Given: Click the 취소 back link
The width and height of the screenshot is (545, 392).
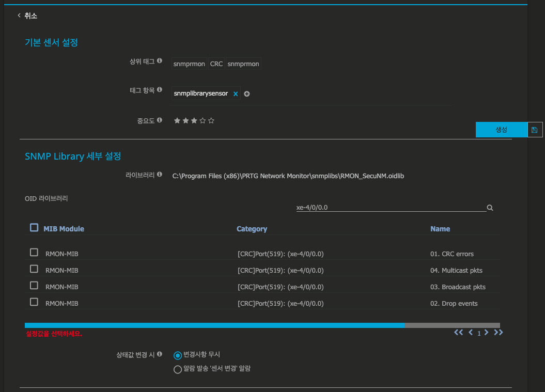Looking at the screenshot, I should [27, 15].
